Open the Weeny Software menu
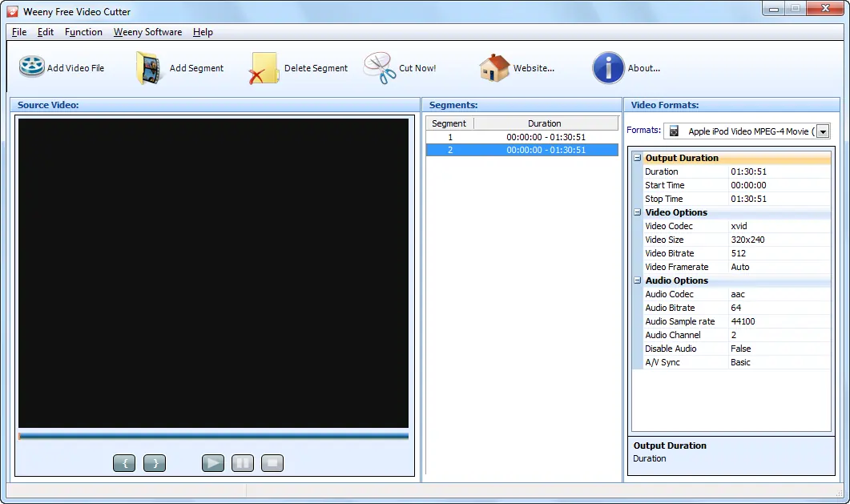Image resolution: width=850 pixels, height=504 pixels. point(147,32)
